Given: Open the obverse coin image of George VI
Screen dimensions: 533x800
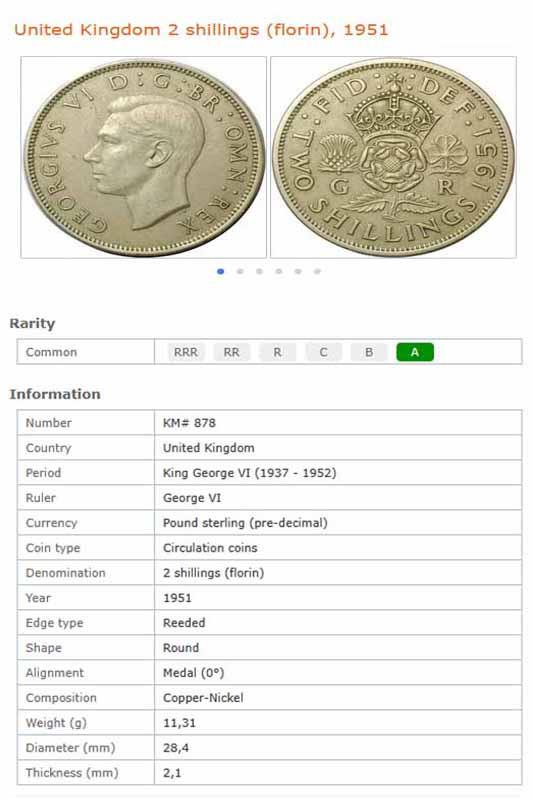Looking at the screenshot, I should point(143,157).
